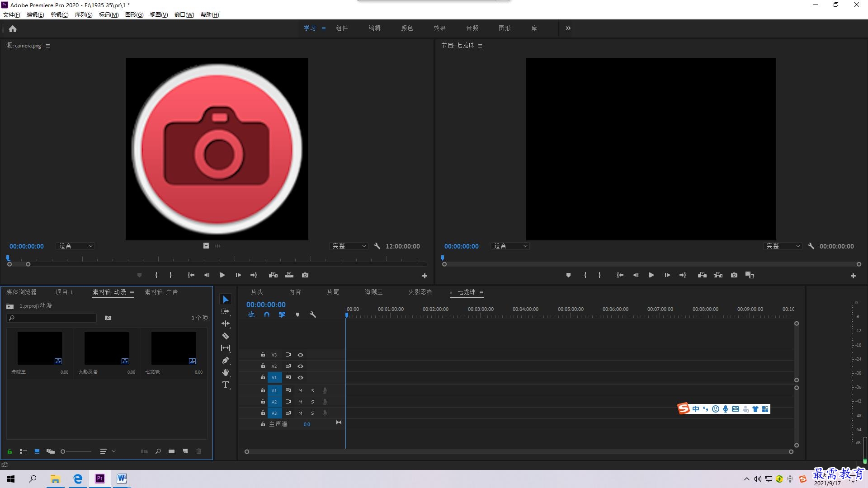The image size is (868, 488).
Task: Toggle Comparison View in Program monitor
Action: click(750, 275)
